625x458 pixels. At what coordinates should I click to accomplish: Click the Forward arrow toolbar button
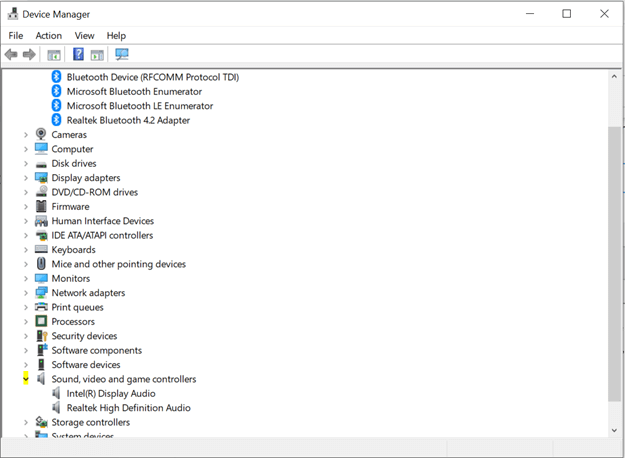pyautogui.click(x=29, y=54)
